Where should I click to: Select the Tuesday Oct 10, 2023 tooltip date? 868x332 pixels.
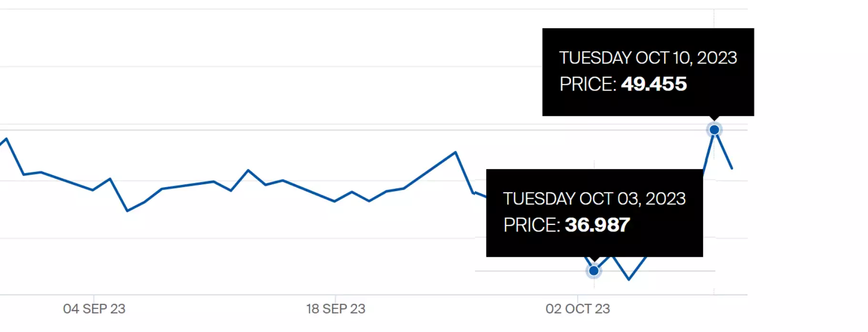click(x=648, y=58)
